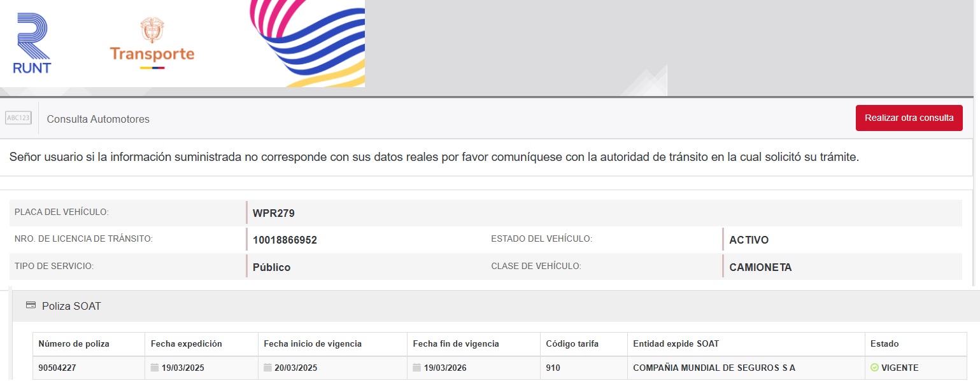Click the Código tarifa column header
Viewport: 980px width, 381px height.
coord(571,344)
